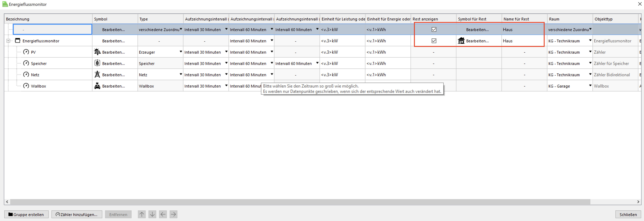
Task: Sort by Bezeichnung column header
Action: [17, 19]
